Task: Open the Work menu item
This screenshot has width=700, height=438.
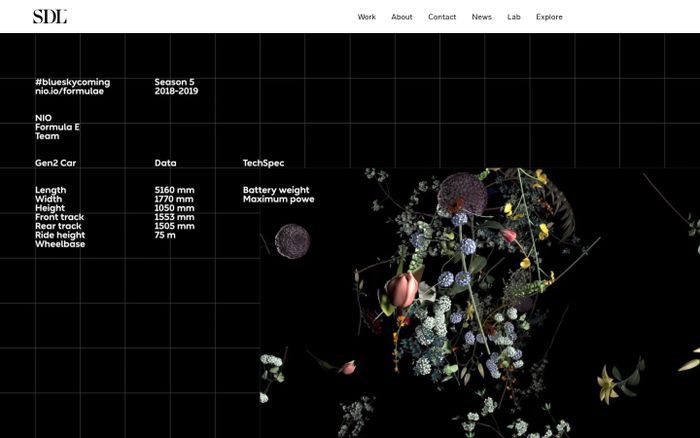Action: coord(366,17)
